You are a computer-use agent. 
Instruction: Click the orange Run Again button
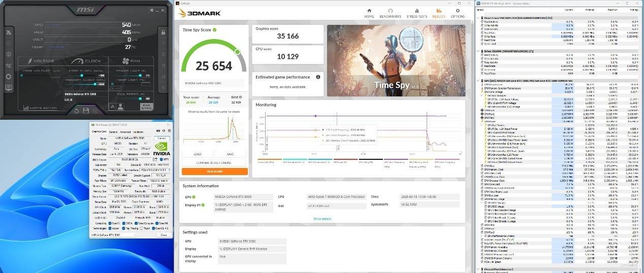[x=215, y=172]
